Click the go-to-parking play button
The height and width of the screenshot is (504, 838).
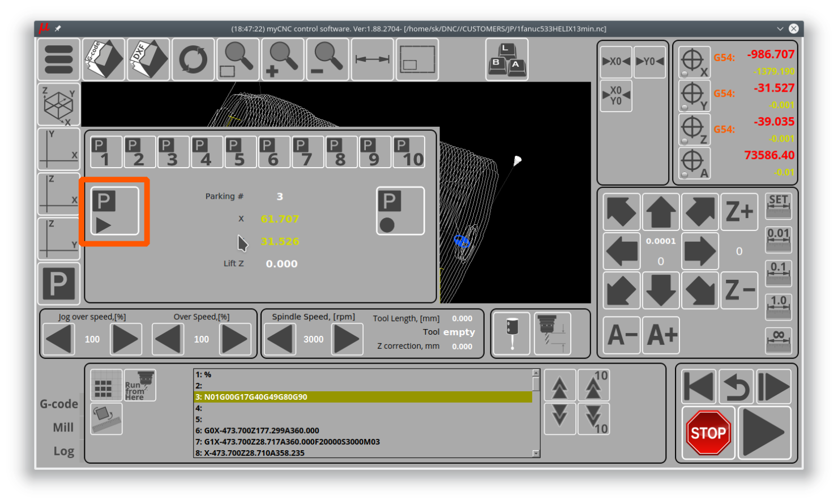click(x=115, y=211)
